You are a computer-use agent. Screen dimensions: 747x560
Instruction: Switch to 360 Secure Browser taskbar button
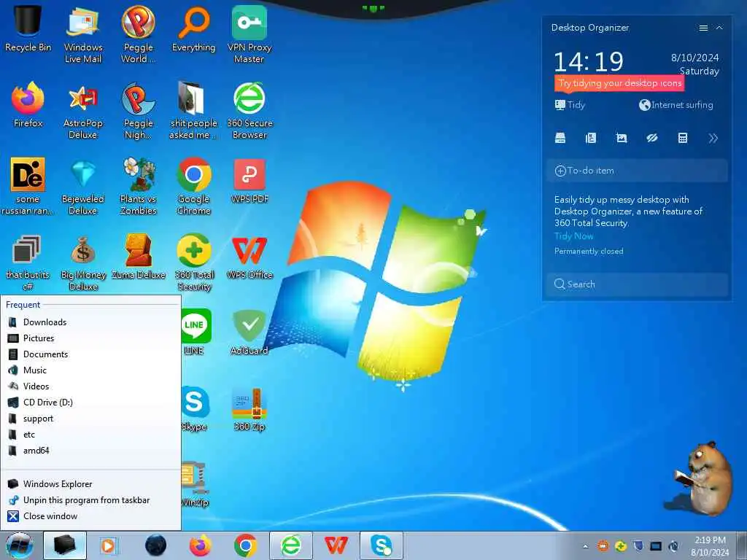290,545
